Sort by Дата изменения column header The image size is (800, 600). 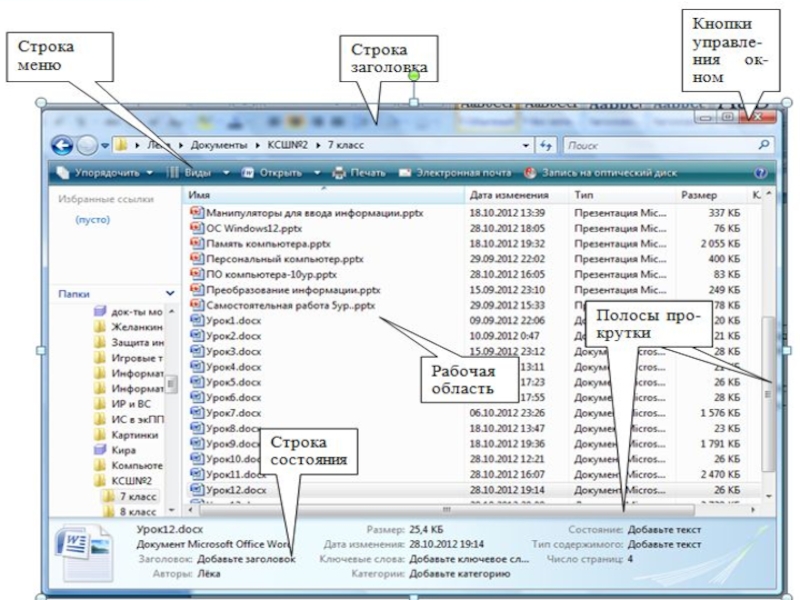tap(508, 195)
